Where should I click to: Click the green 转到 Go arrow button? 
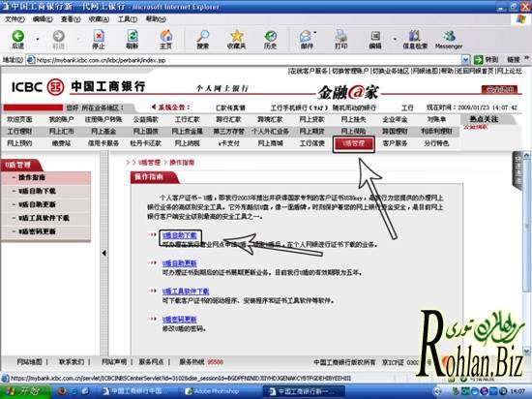(x=479, y=60)
